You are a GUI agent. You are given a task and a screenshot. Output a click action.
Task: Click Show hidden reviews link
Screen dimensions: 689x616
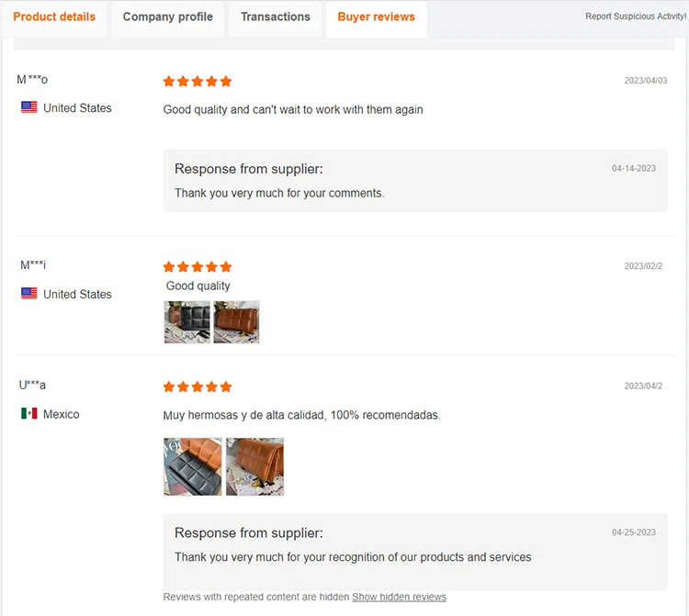click(399, 597)
